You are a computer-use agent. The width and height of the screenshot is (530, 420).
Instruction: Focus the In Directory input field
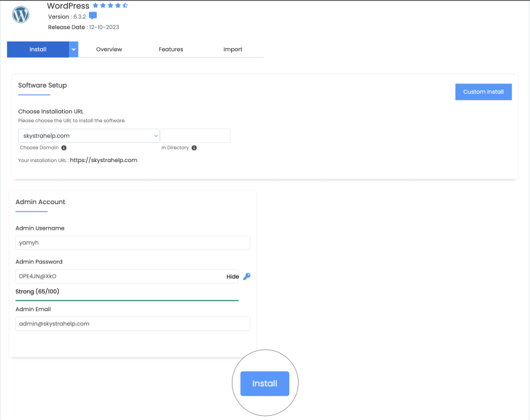(x=195, y=135)
